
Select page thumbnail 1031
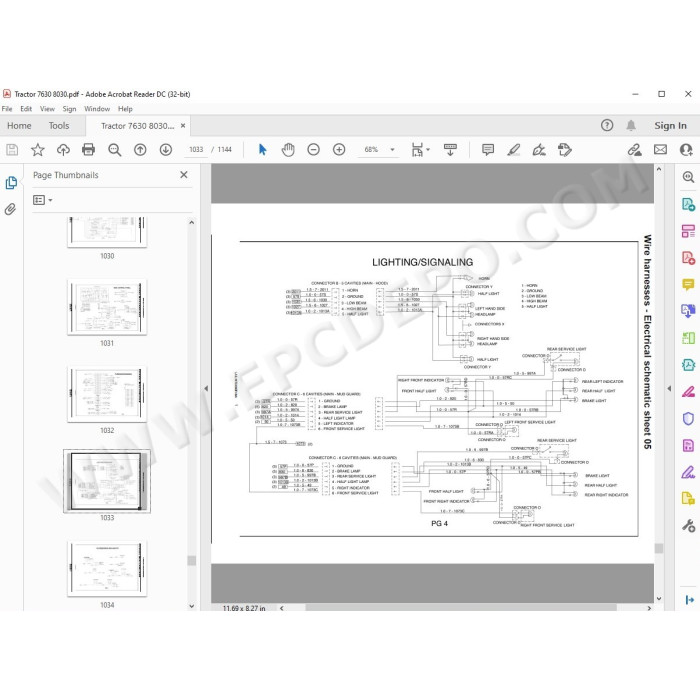[x=107, y=307]
